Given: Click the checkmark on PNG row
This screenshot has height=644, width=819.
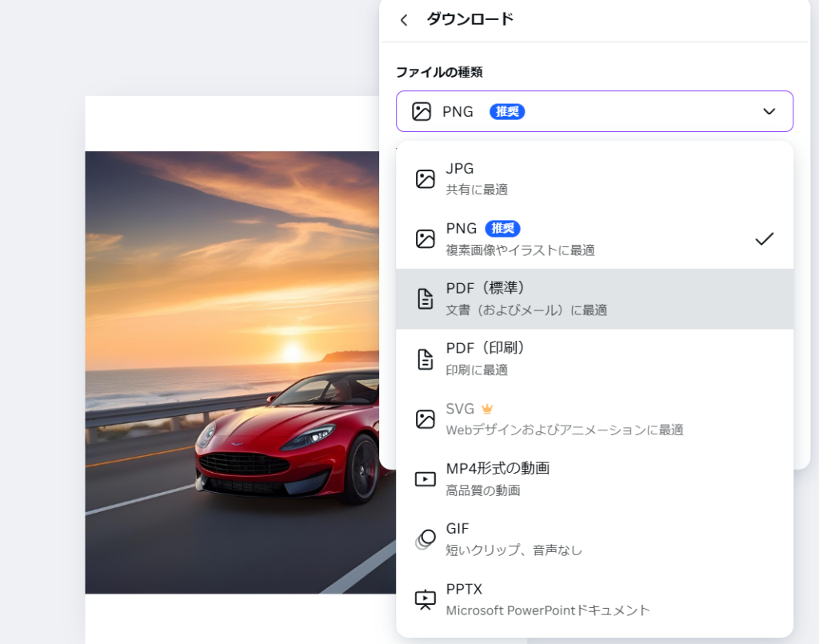Looking at the screenshot, I should point(764,238).
